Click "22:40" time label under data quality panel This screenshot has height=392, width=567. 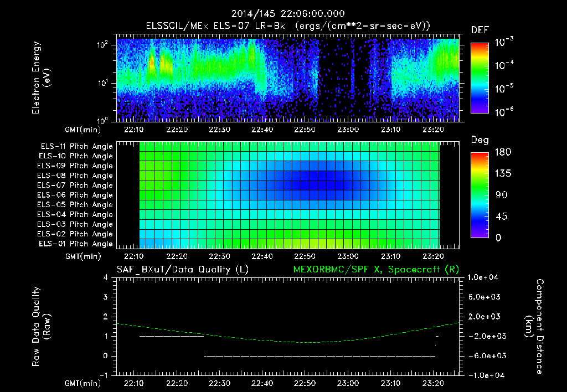tap(262, 383)
